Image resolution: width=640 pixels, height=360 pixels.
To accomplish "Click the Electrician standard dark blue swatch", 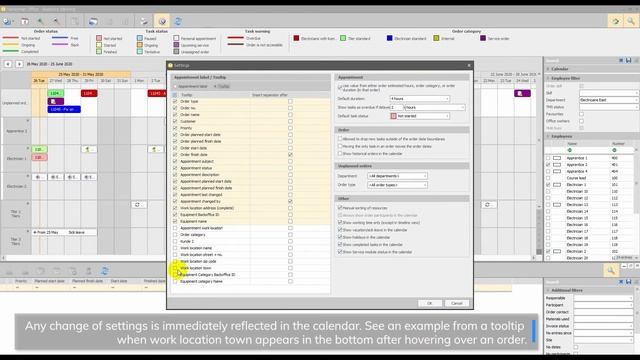I will pyautogui.click(x=389, y=38).
